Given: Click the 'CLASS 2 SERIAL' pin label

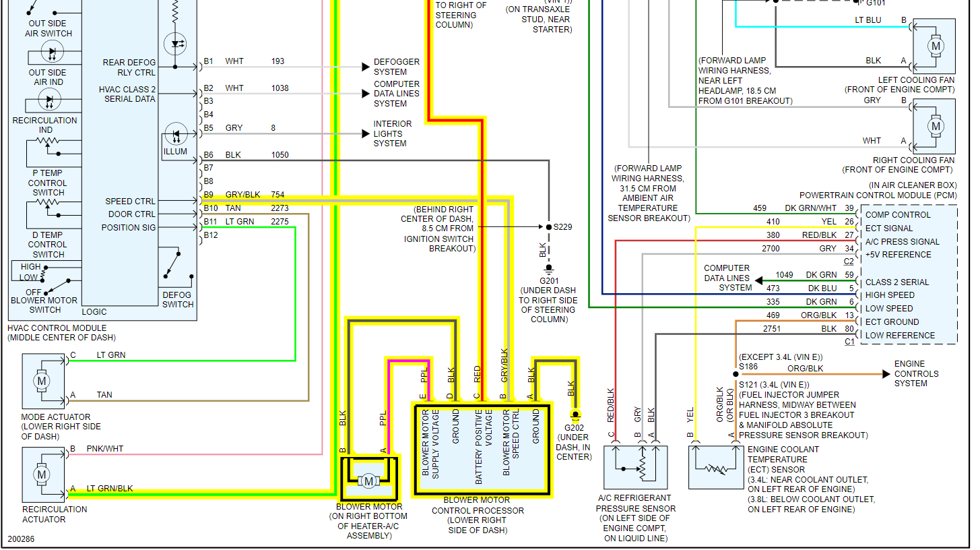Looking at the screenshot, I should coord(896,282).
